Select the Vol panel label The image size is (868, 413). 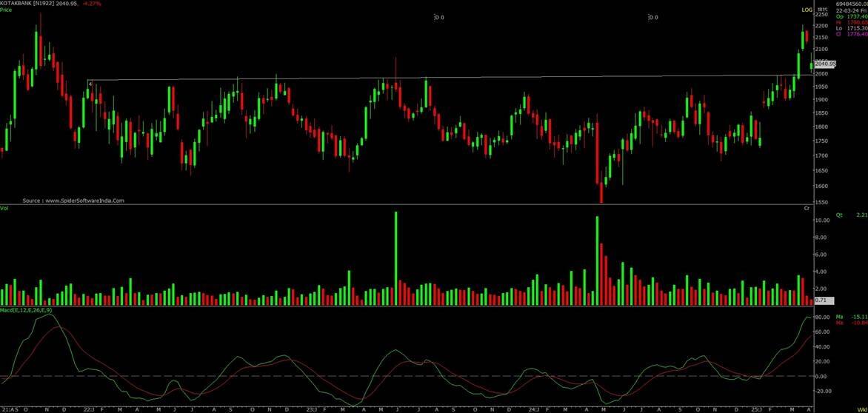(4, 209)
